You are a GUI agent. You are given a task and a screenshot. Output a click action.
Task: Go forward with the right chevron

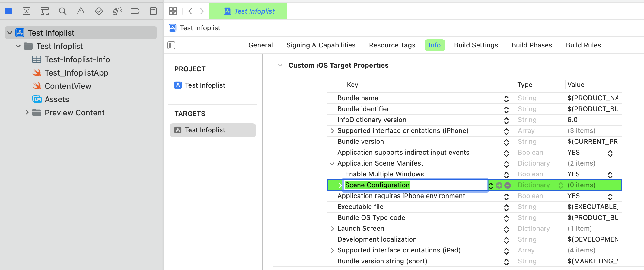pyautogui.click(x=202, y=11)
